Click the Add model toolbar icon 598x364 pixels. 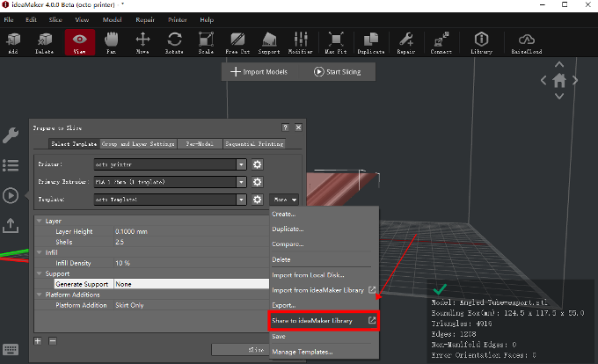click(13, 43)
